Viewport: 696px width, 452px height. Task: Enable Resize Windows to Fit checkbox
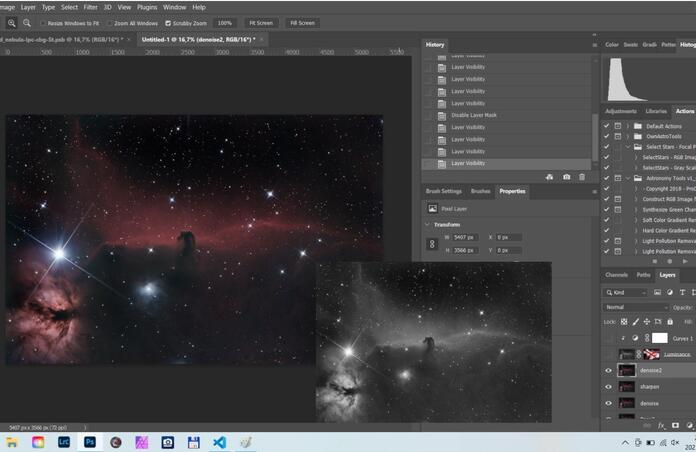(43, 23)
